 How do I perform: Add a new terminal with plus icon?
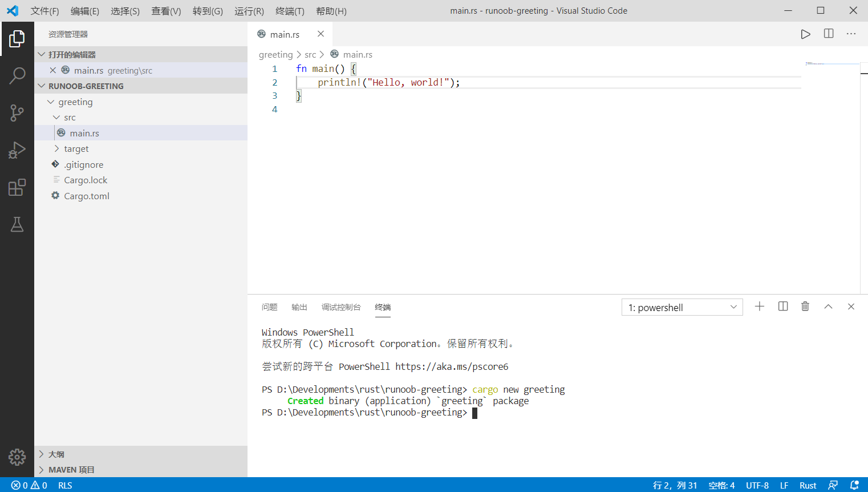click(x=760, y=307)
